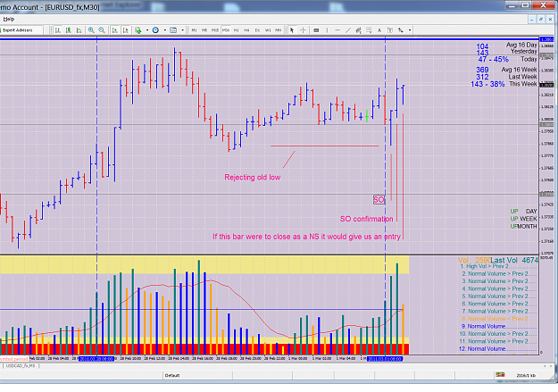Screen dimensions: 558x392
Task: Click the clock-shaped periods icon
Action: pos(155,30)
